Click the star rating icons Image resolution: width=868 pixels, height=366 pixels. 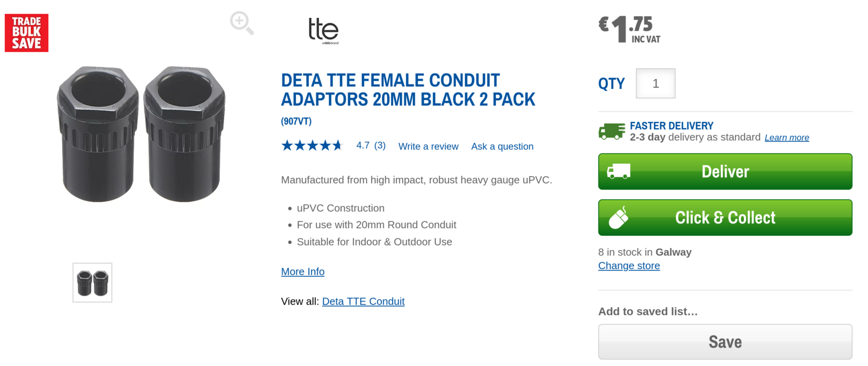coord(312,145)
